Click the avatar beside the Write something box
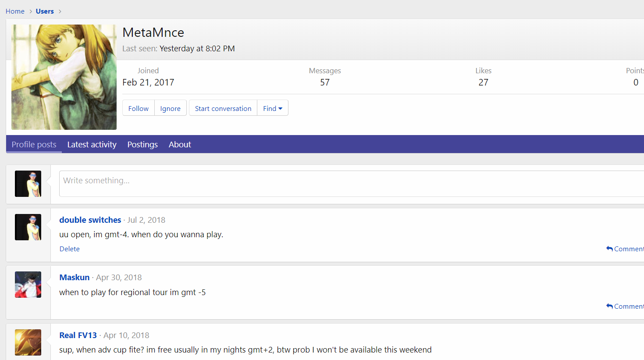Viewport: 644px width, 360px height. point(28,184)
